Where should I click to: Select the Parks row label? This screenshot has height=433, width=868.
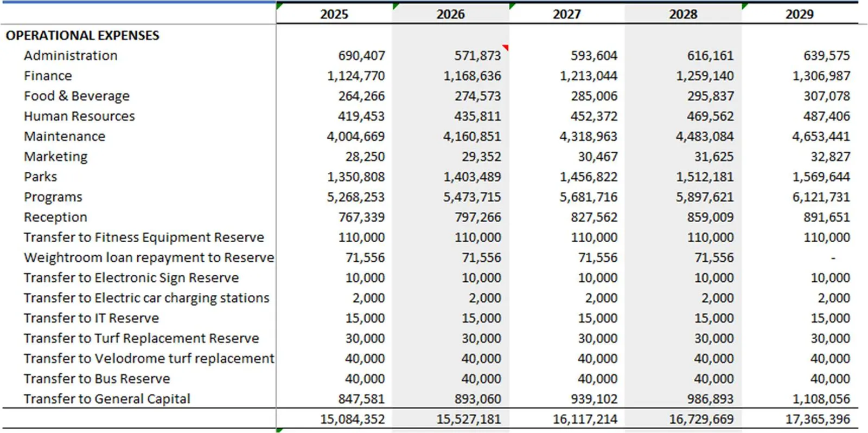[40, 177]
